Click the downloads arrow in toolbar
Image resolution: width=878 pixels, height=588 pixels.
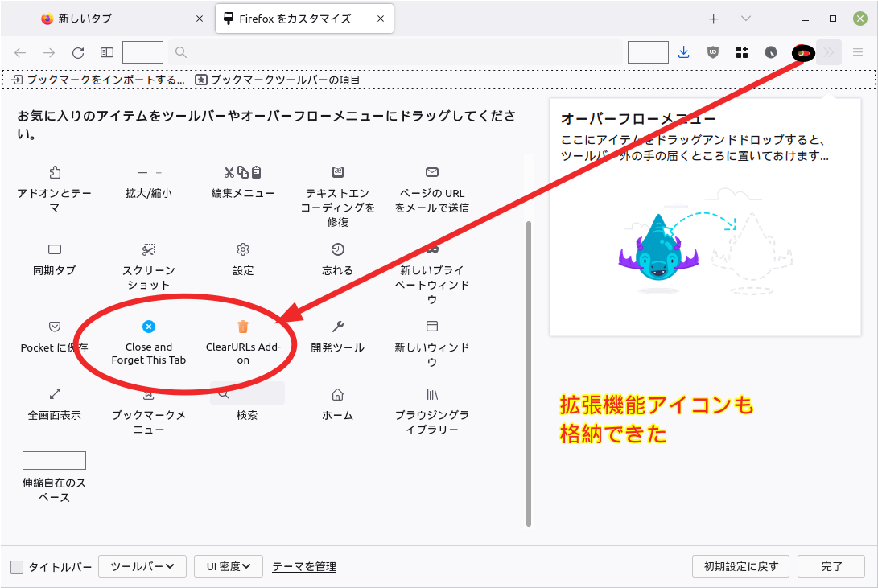(x=683, y=52)
